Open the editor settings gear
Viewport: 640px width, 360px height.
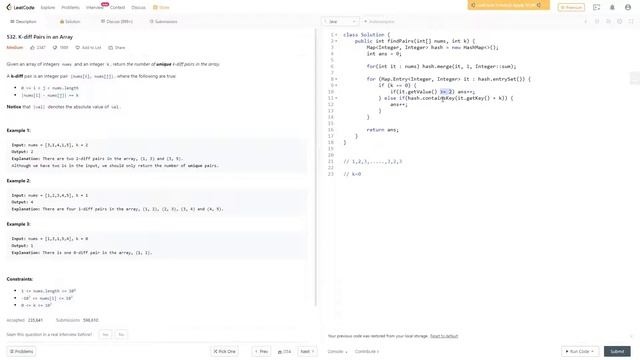click(620, 21)
